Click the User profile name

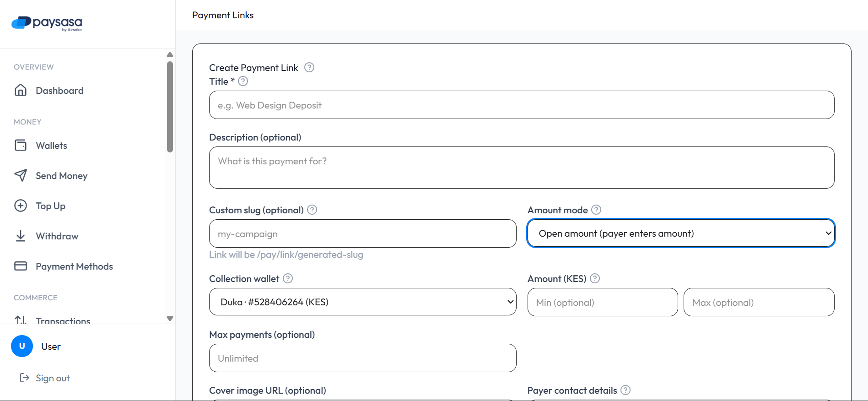pyautogui.click(x=51, y=347)
